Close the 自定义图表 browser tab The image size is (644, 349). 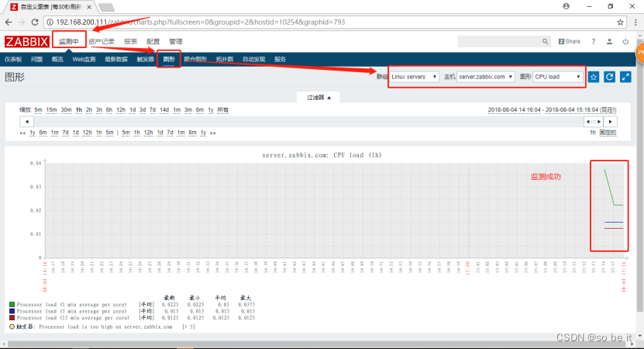pos(89,7)
